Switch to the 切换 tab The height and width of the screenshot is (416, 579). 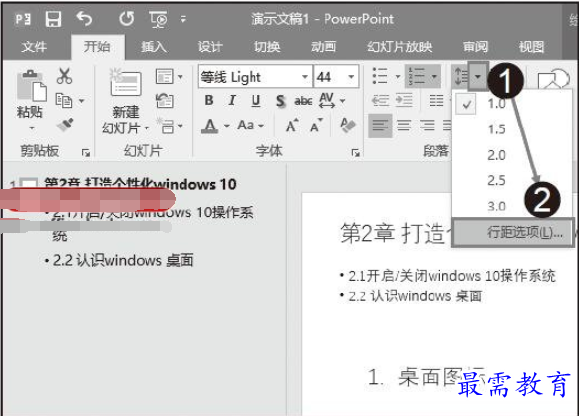(267, 47)
